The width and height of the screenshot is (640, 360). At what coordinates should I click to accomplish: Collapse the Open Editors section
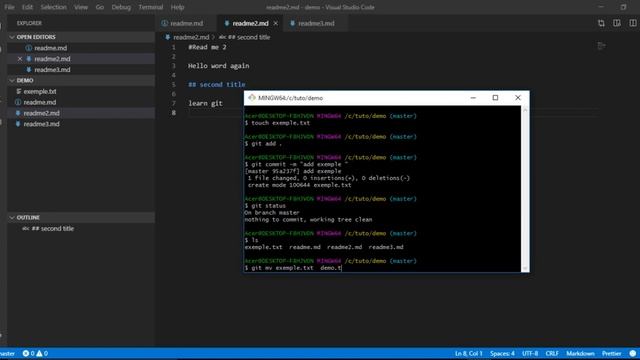coord(81,37)
